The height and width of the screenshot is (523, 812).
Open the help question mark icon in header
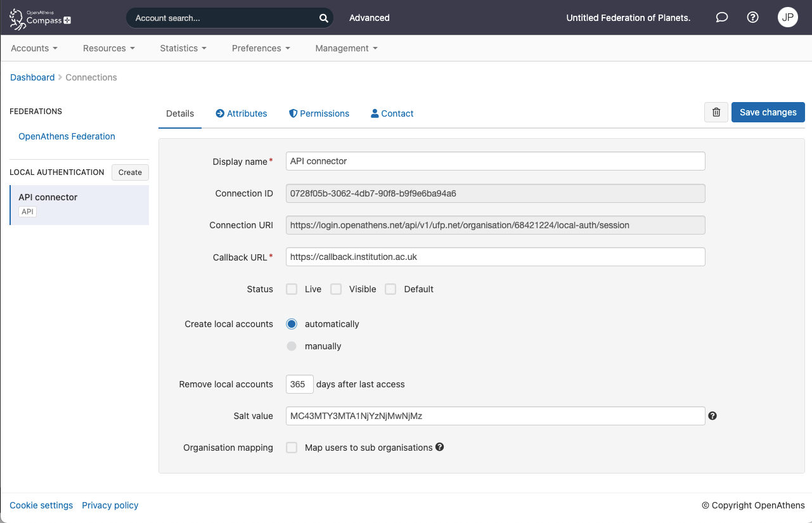coord(752,17)
